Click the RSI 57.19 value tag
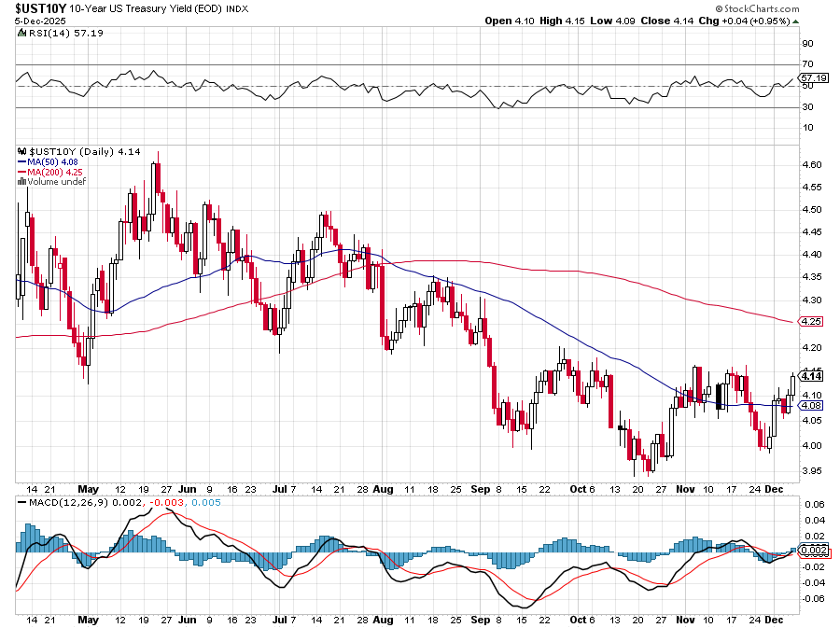This screenshot has width=840, height=628. point(813,77)
